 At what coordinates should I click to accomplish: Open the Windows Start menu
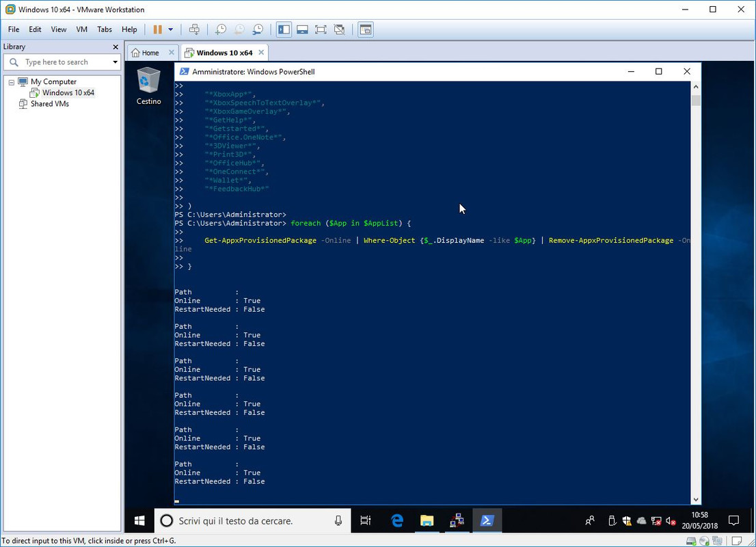(x=139, y=520)
